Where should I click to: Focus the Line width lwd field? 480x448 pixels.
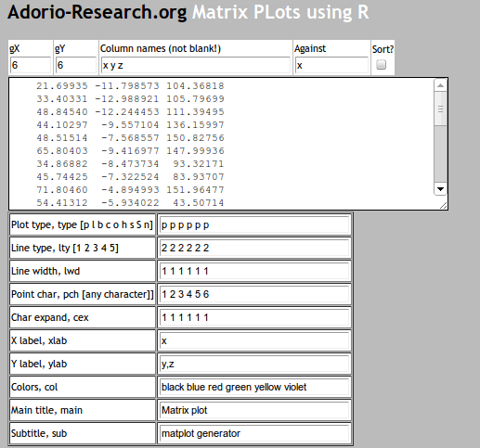point(254,271)
